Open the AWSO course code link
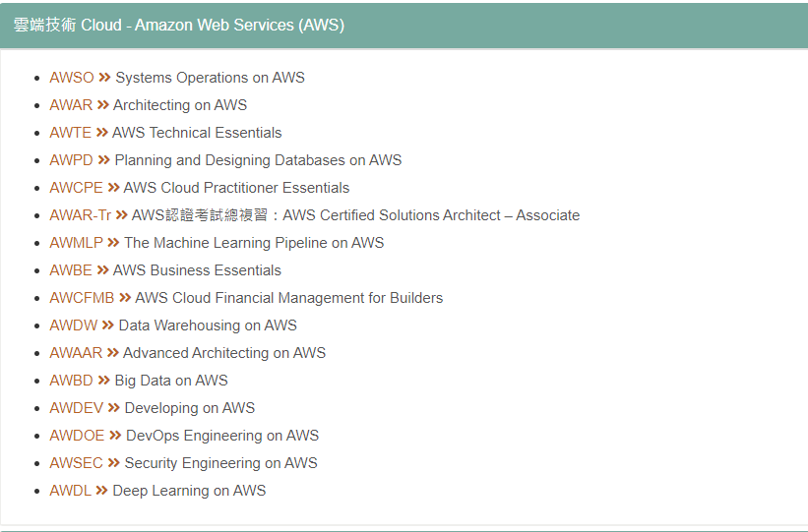Screen dimensions: 808x532 click(x=71, y=78)
